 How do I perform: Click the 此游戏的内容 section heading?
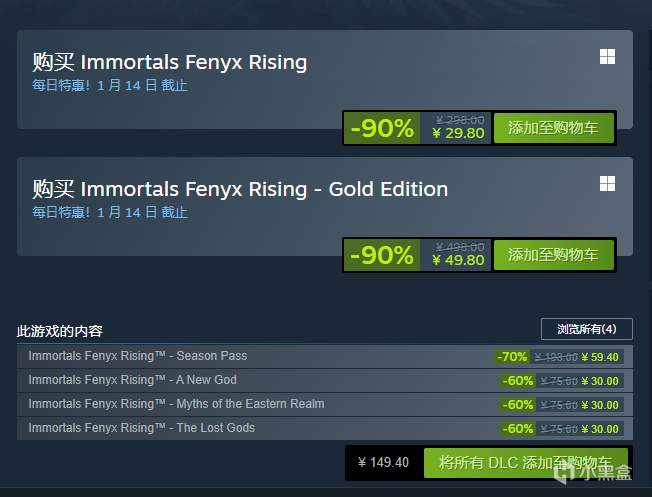coord(60,331)
